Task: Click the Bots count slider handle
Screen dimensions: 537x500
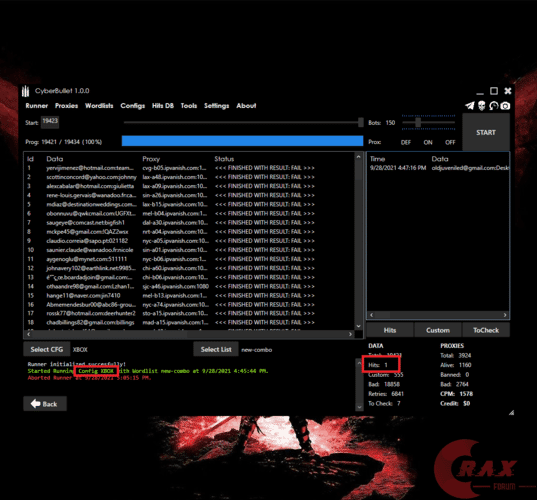Action: (x=418, y=122)
